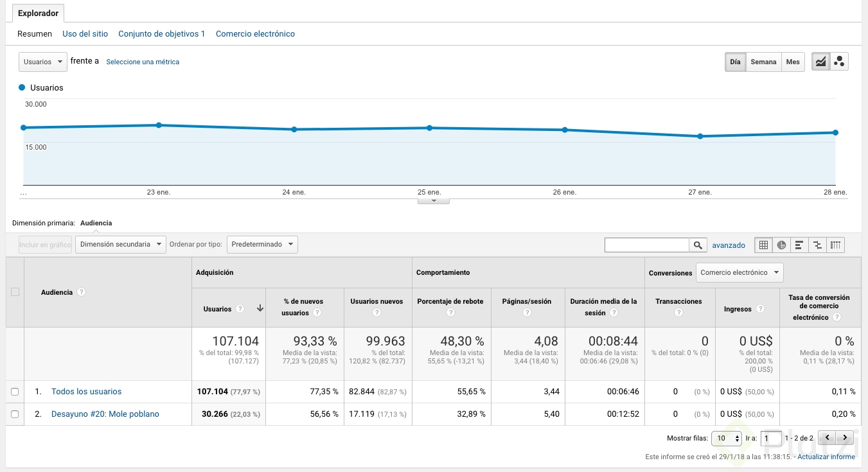Image resolution: width=868 pixels, height=472 pixels.
Task: Open the Usuarios metric dropdown above chart
Action: pyautogui.click(x=43, y=62)
